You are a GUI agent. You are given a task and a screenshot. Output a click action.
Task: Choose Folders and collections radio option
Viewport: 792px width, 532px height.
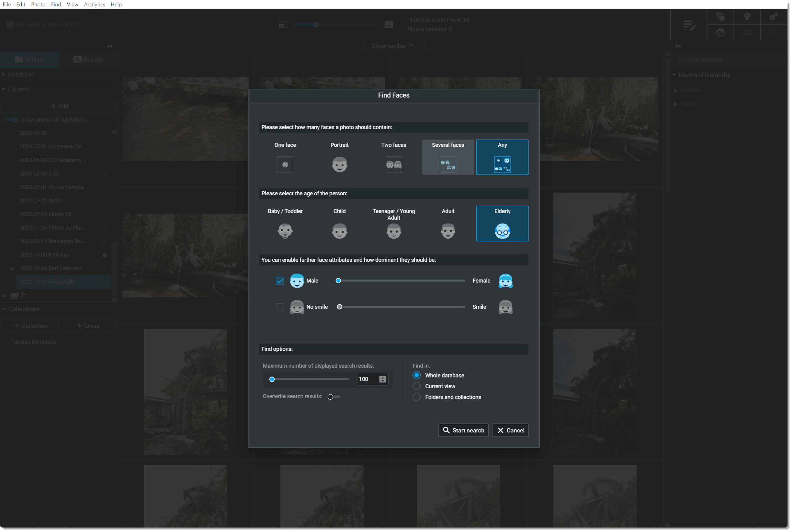pos(416,397)
